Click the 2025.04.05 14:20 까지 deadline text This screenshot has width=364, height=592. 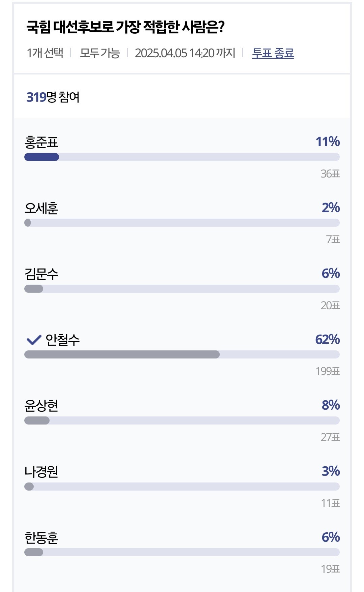pos(185,53)
